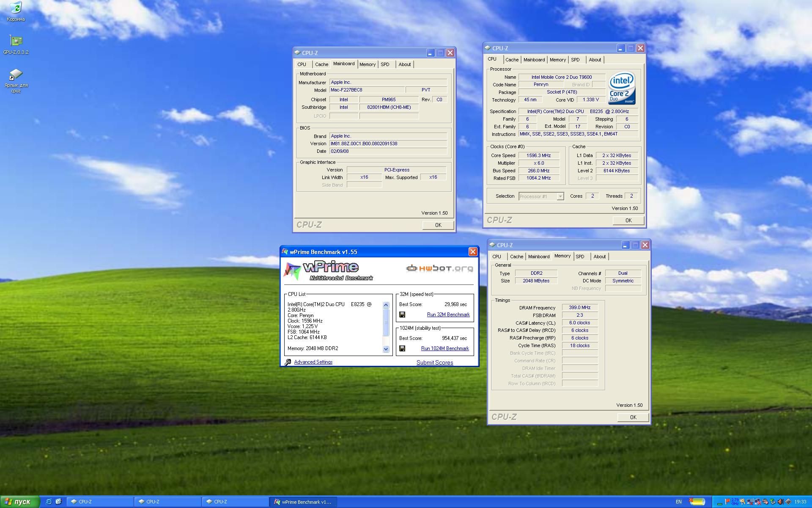Screen dimensions: 812x508
Task: Click OK in the processor CPU-Z window
Action: [628, 221]
